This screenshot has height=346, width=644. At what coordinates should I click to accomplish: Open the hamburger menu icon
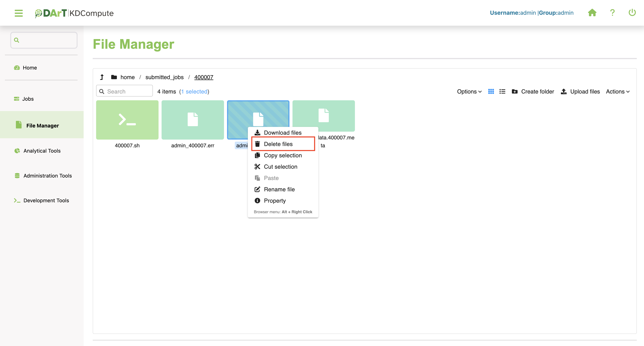(19, 13)
